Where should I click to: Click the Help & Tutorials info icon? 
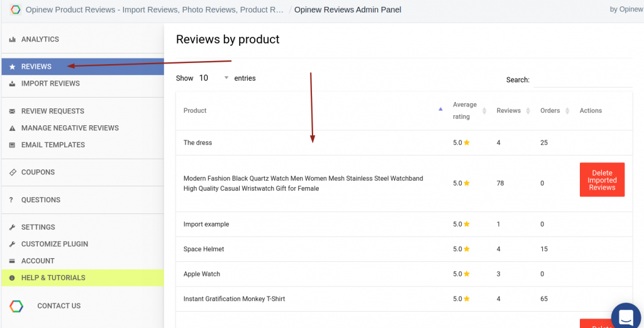pos(13,278)
